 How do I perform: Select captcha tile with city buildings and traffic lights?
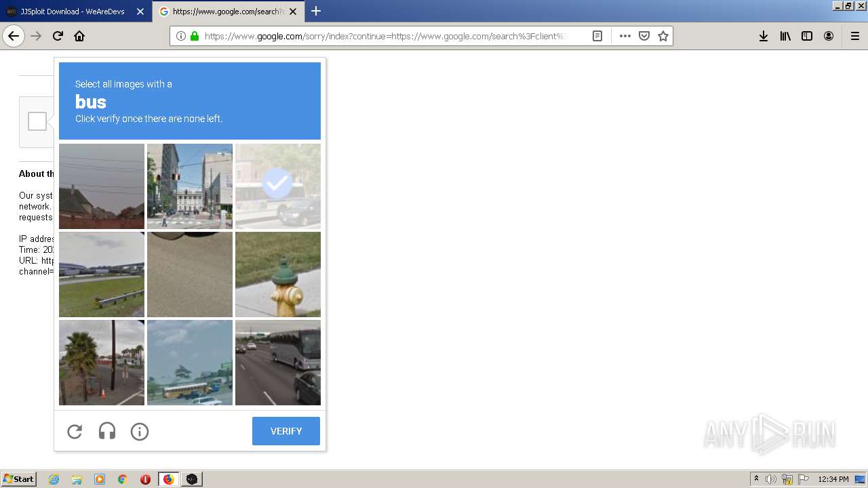point(190,186)
